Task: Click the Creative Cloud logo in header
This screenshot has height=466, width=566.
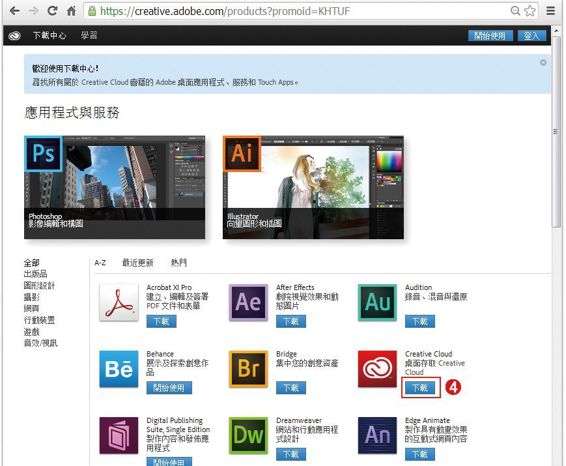Action: (x=14, y=36)
